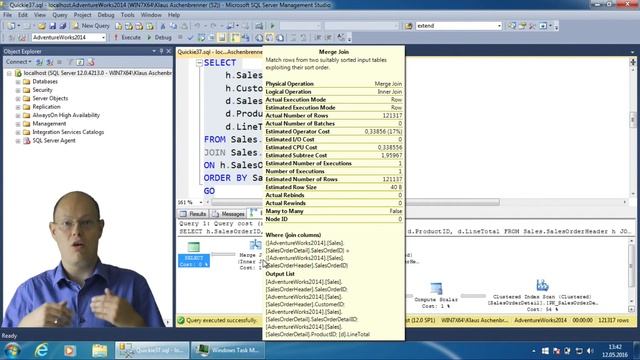This screenshot has height=360, width=640.
Task: Expand the Databases folder node
Action: tap(18, 82)
